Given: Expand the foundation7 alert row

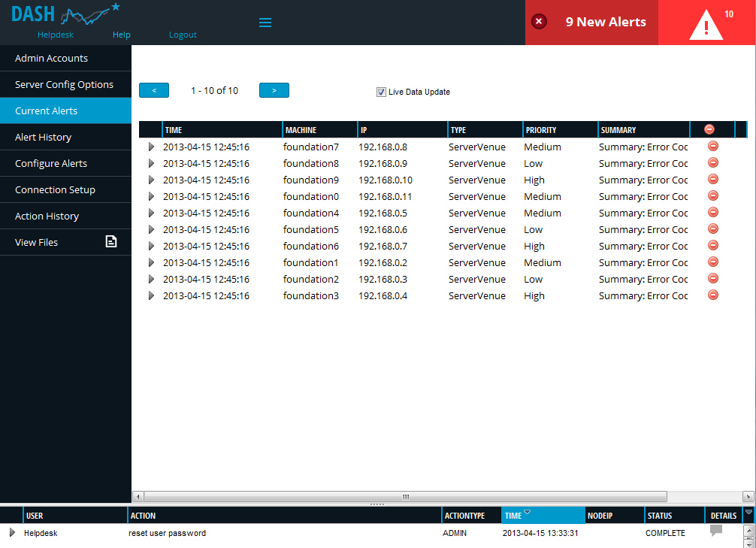Looking at the screenshot, I should (x=151, y=147).
